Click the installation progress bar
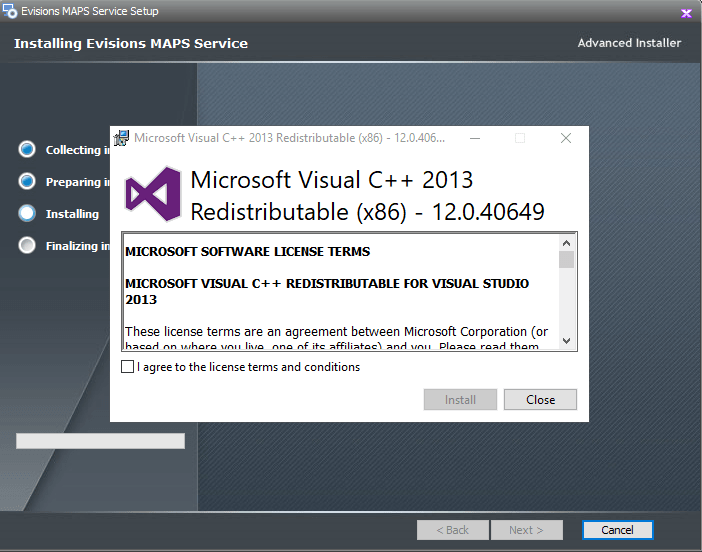 pyautogui.click(x=100, y=441)
